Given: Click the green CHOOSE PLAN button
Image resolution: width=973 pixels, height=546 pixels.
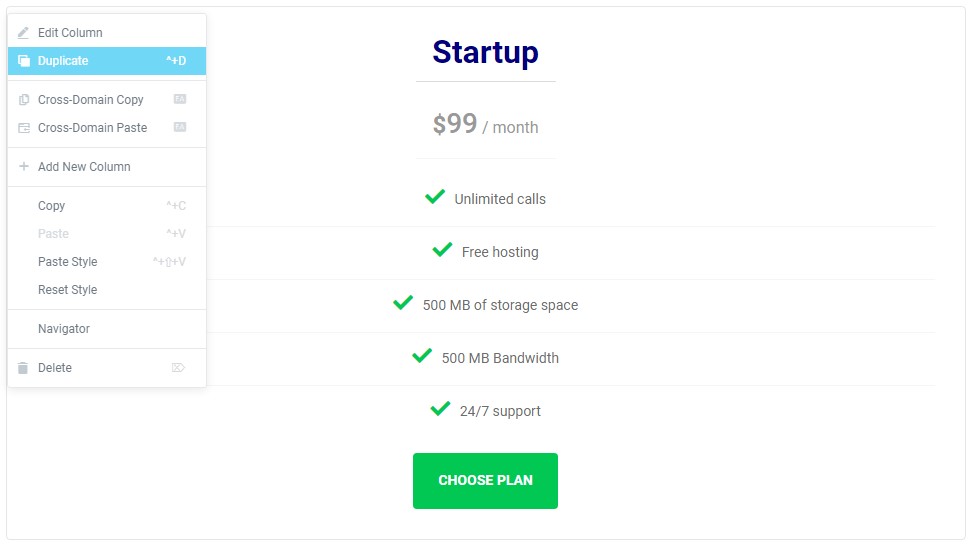Looking at the screenshot, I should [x=485, y=481].
